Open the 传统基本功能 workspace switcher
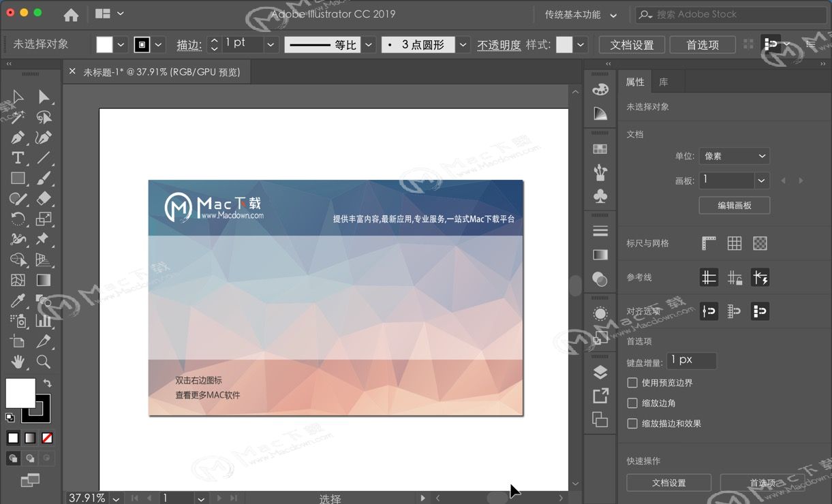 pyautogui.click(x=581, y=14)
